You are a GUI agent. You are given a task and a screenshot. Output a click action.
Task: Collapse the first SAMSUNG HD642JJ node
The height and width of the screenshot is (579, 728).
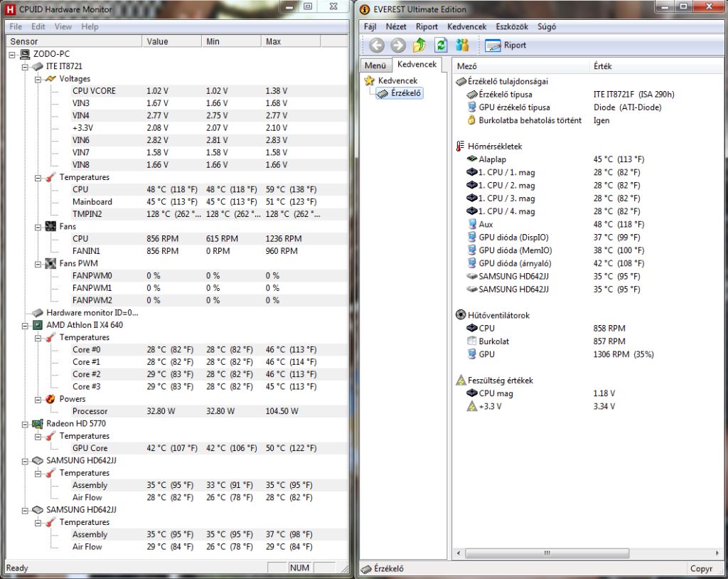25,462
